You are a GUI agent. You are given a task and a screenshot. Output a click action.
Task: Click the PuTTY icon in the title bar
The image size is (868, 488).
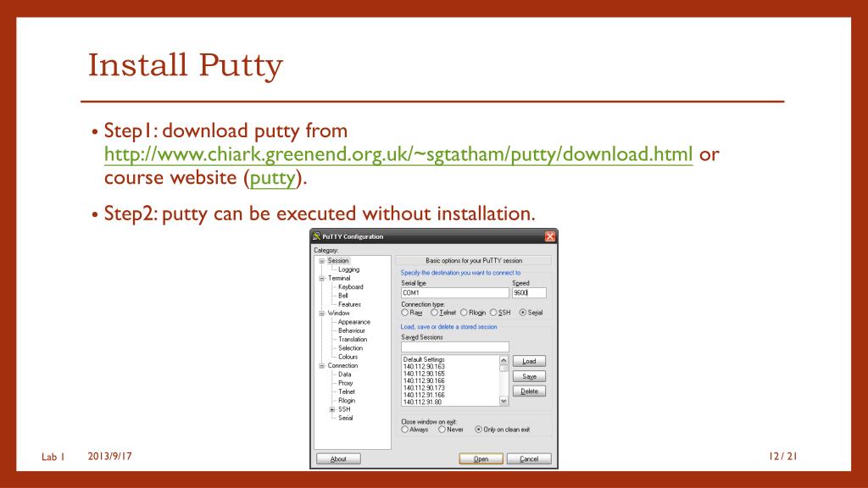[x=317, y=236]
